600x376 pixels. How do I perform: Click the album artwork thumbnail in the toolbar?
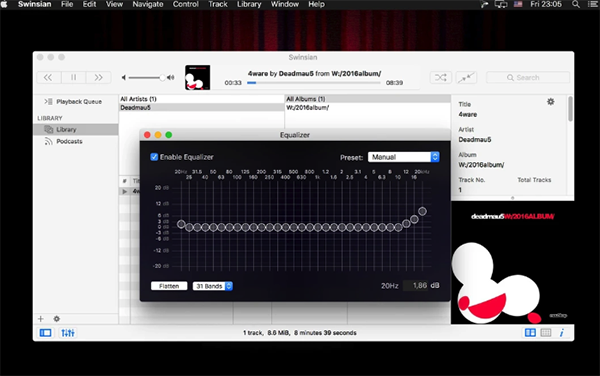pos(197,78)
